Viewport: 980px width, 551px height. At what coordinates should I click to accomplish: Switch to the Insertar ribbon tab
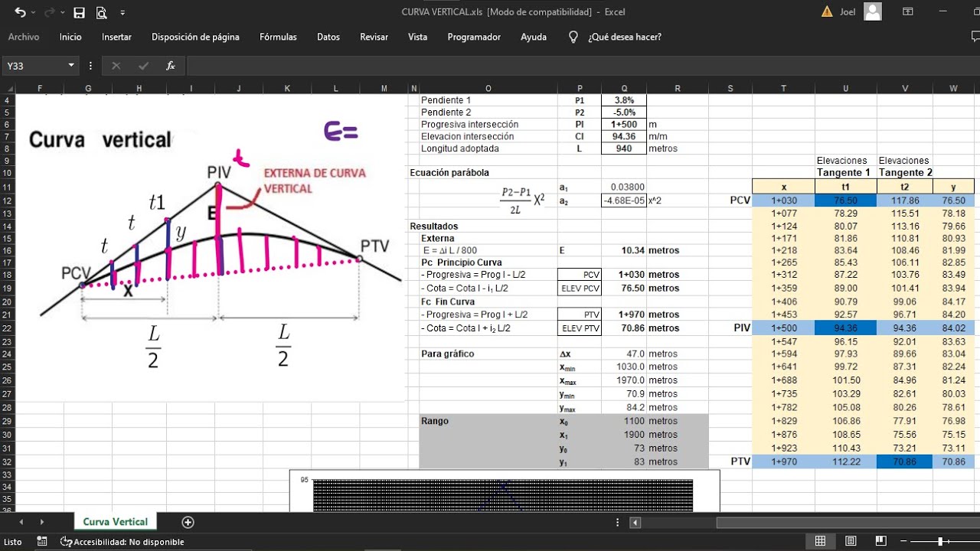tap(116, 37)
